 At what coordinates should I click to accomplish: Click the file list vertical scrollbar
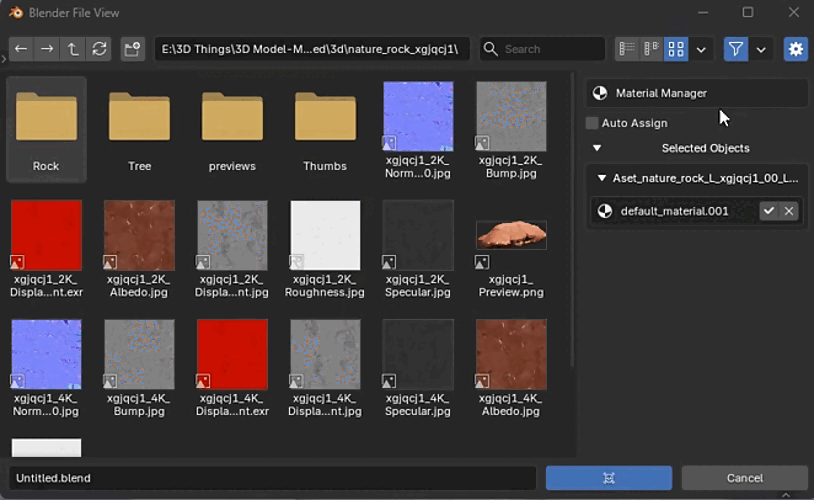(572, 221)
